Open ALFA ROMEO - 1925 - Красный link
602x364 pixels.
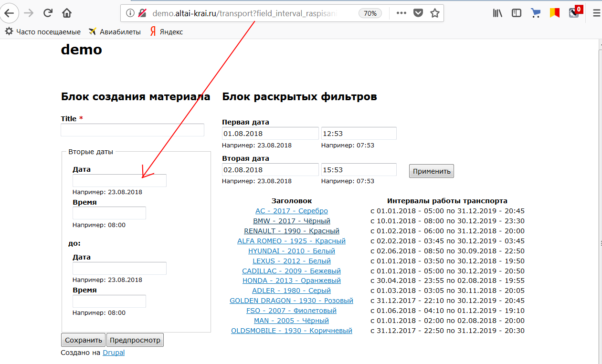point(291,241)
